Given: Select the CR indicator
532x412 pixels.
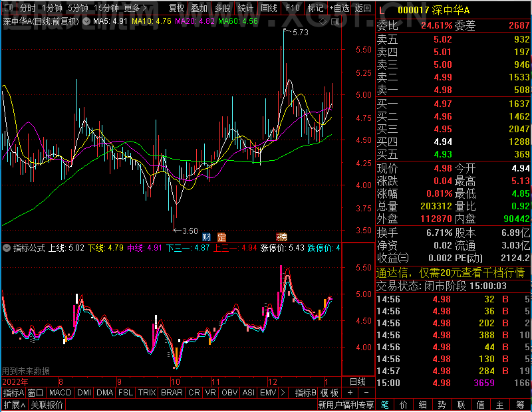Looking at the screenshot, I should coord(194,393).
